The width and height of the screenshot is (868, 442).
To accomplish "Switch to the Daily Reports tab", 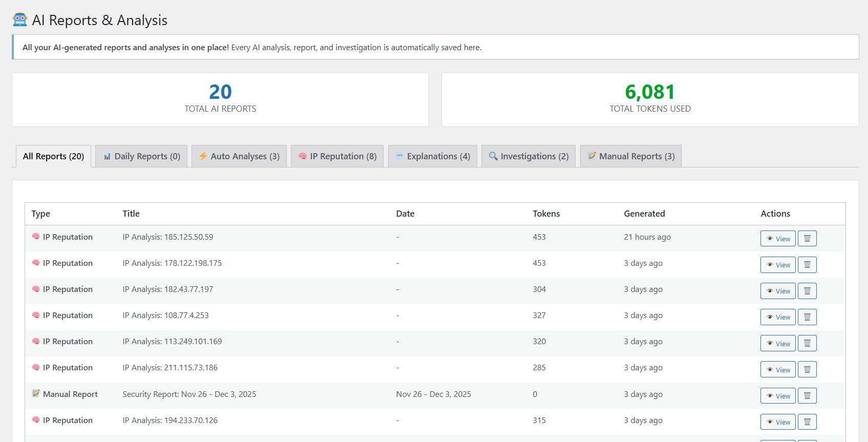I will coord(141,156).
